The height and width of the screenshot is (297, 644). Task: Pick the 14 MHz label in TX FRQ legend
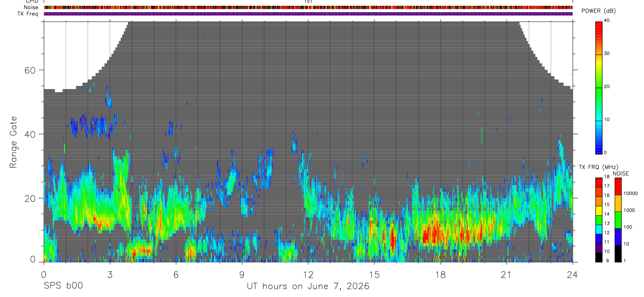[607, 214]
